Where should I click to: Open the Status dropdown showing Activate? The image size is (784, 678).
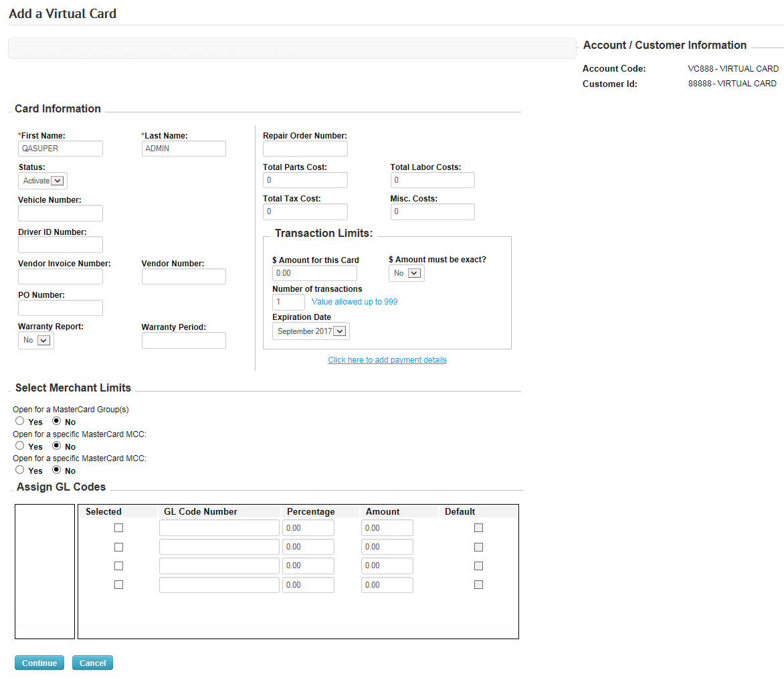42,180
